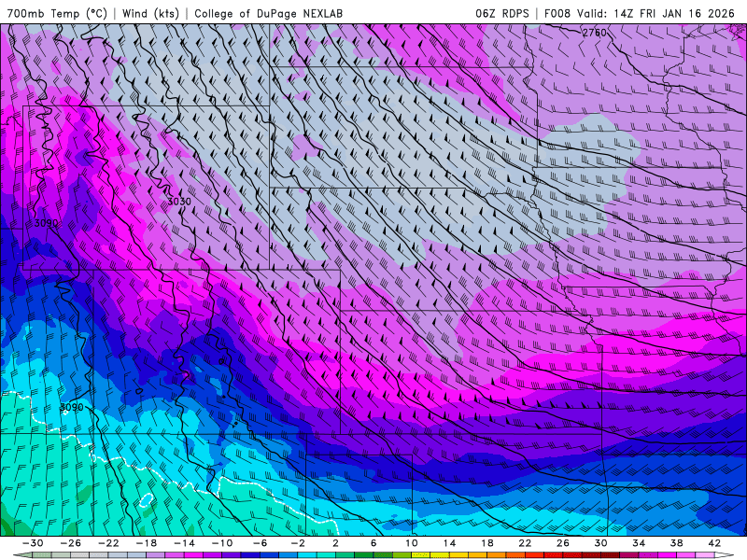The height and width of the screenshot is (560, 747).
Task: Click the -18 temperature scale label
Action: click(x=147, y=543)
